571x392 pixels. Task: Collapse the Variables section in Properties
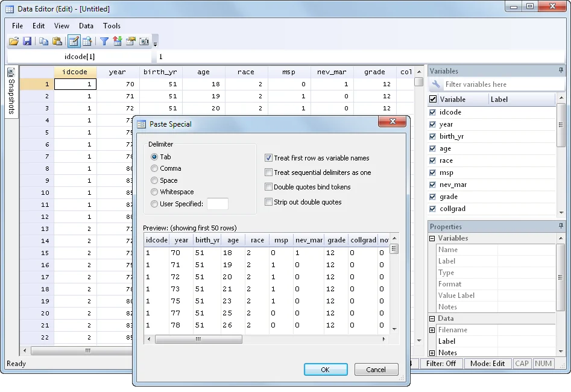click(432, 238)
